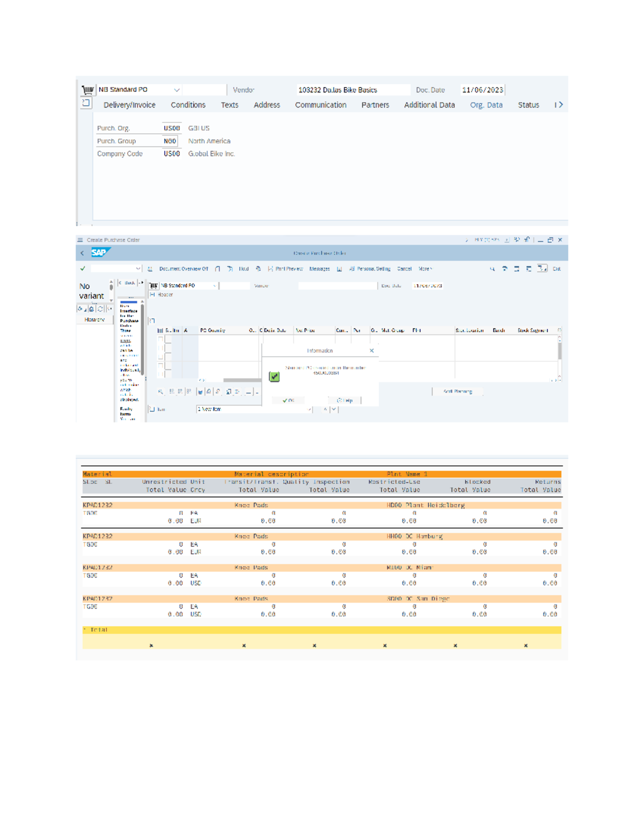The height and width of the screenshot is (834, 644).
Task: Click the icon between Hold and Print Preview
Action: [258, 269]
